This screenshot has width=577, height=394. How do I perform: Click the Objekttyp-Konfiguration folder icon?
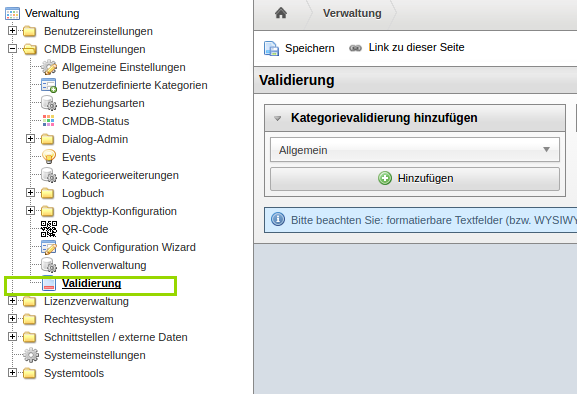(x=47, y=212)
